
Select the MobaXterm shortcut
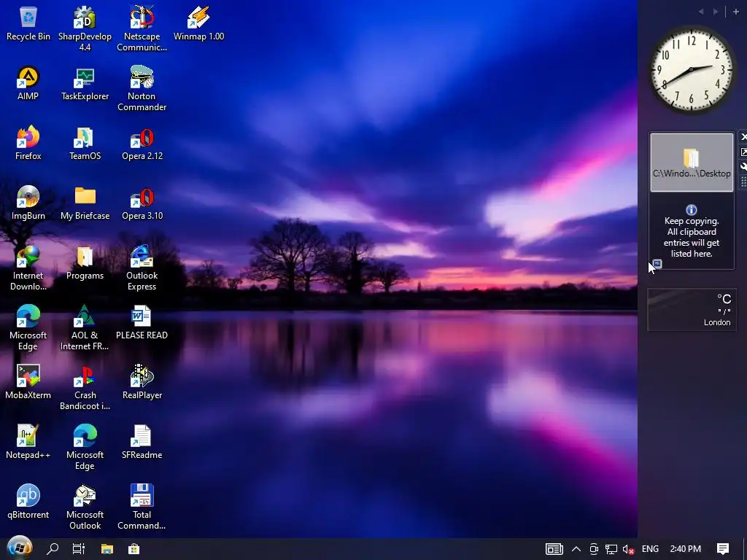(28, 383)
